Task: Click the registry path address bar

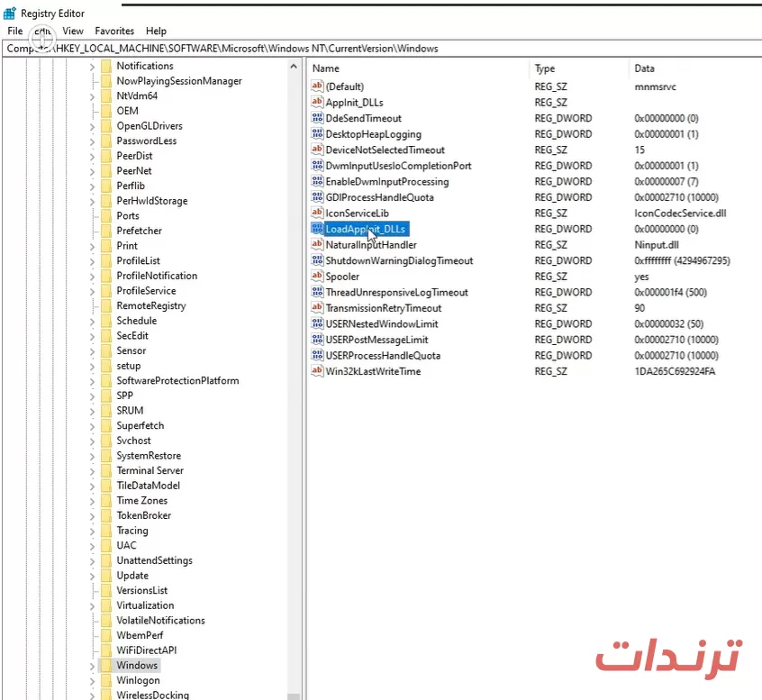Action: [x=382, y=49]
